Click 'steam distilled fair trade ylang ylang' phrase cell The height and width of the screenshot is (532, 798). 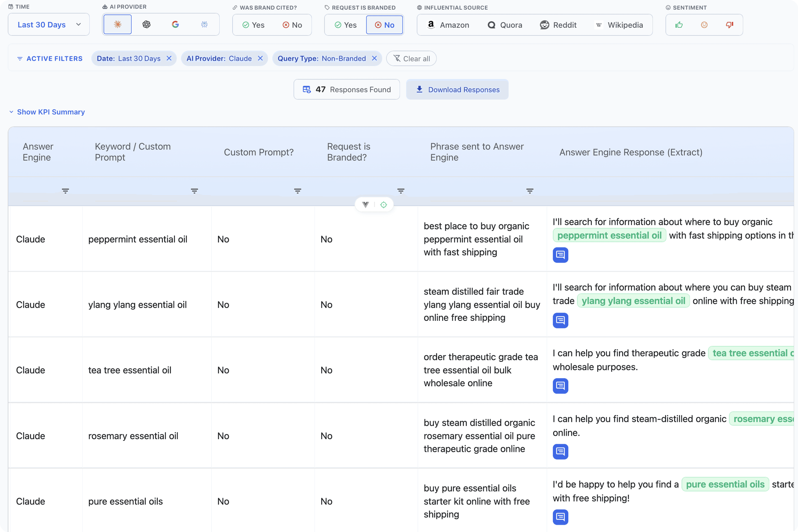click(x=482, y=304)
